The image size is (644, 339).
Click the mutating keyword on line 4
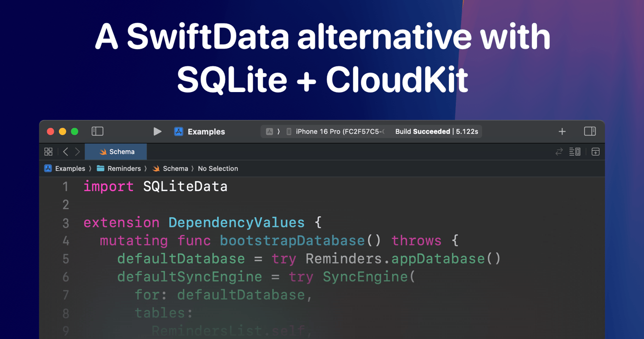point(134,241)
